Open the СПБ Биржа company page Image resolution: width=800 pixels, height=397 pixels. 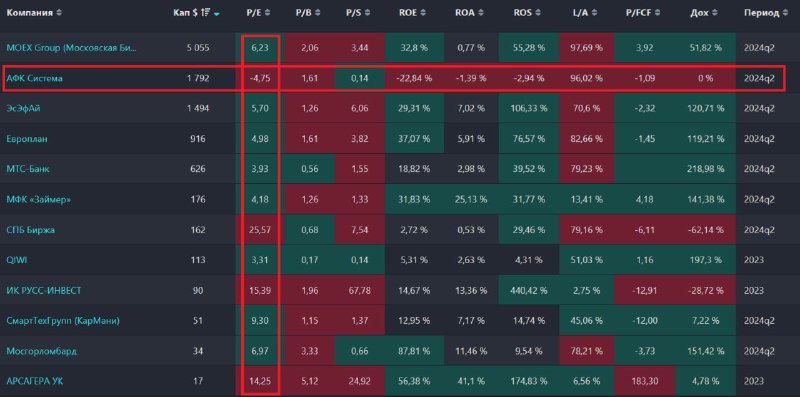click(31, 230)
